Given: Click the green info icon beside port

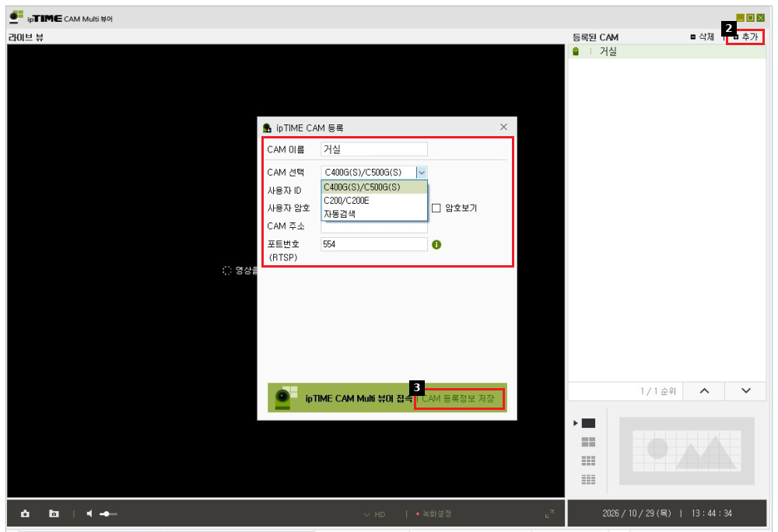Looking at the screenshot, I should tap(436, 244).
